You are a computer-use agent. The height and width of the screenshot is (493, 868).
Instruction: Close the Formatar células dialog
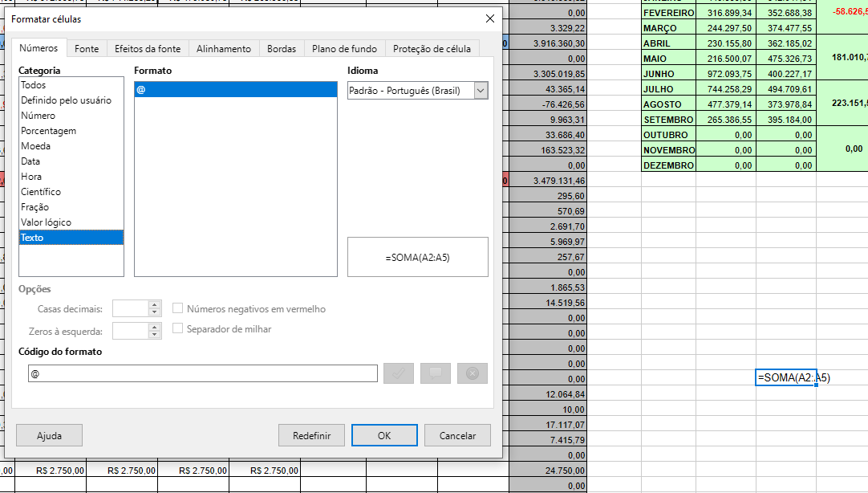[x=489, y=18]
